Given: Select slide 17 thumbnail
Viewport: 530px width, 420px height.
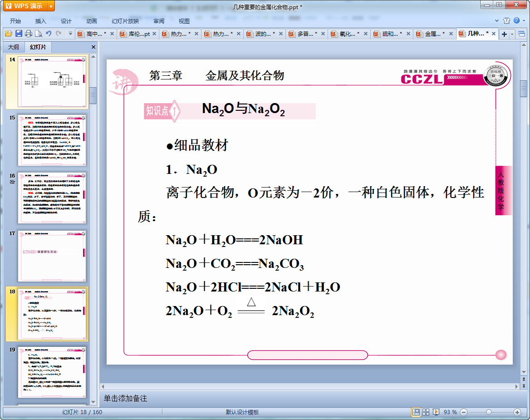Looking at the screenshot, I should (x=52, y=256).
